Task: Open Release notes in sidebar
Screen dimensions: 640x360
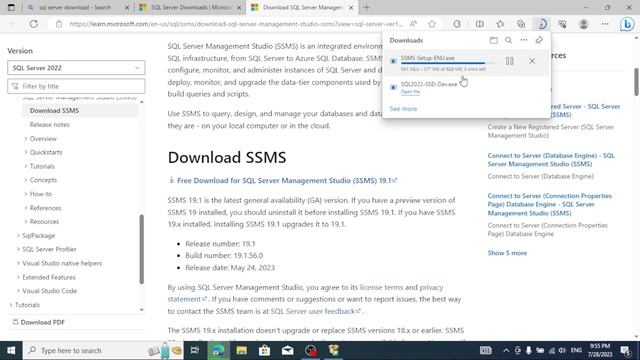Action: click(49, 124)
